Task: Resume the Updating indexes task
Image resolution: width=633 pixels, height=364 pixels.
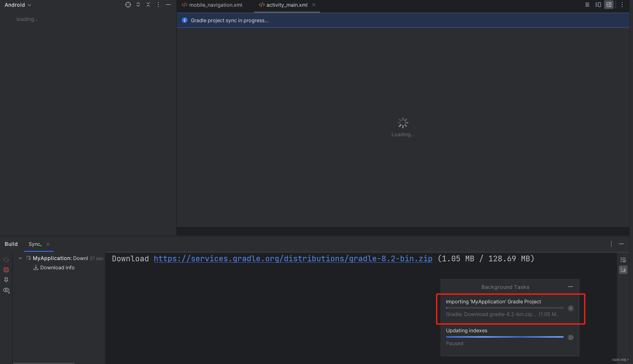Action: (571, 337)
